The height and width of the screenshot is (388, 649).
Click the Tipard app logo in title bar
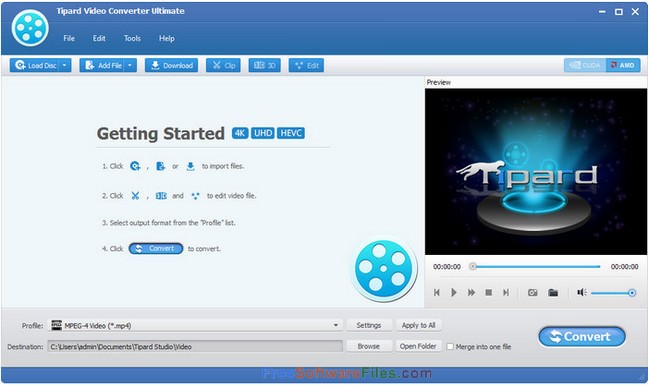[30, 28]
